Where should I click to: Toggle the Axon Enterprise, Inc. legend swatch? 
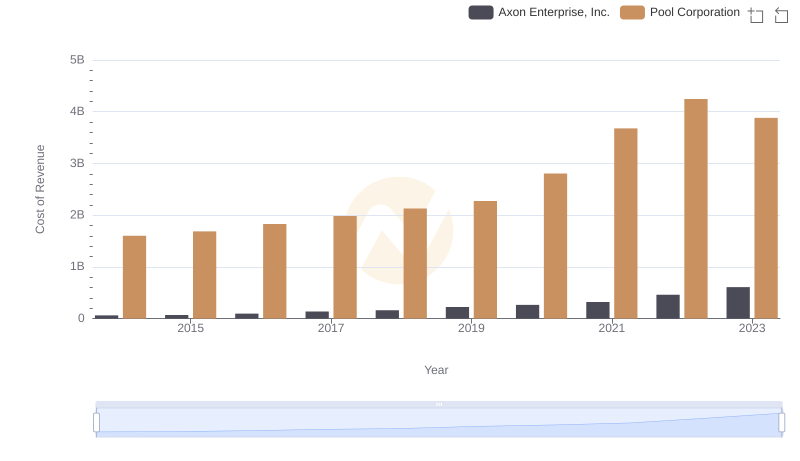481,12
